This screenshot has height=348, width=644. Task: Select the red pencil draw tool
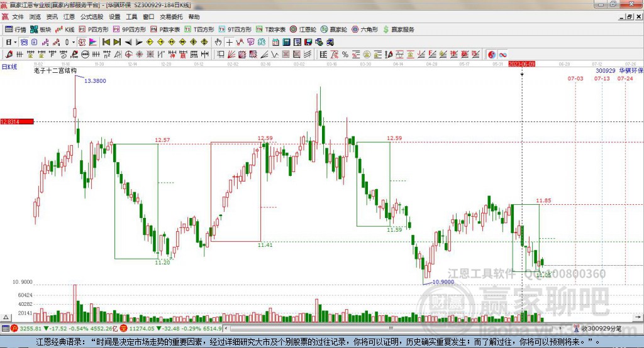[9, 54]
